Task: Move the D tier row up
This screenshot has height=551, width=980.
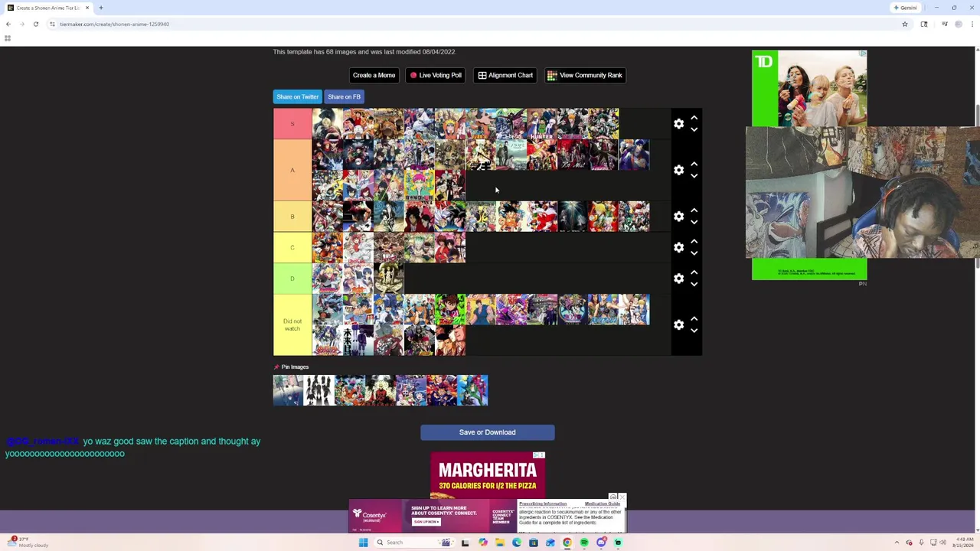Action: click(x=694, y=272)
